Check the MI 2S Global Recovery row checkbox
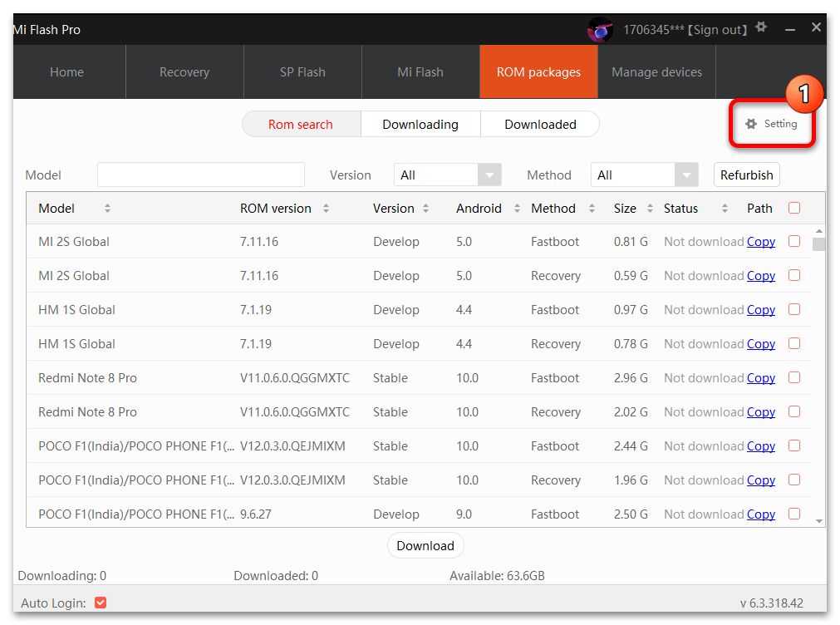840x625 pixels. pos(794,275)
